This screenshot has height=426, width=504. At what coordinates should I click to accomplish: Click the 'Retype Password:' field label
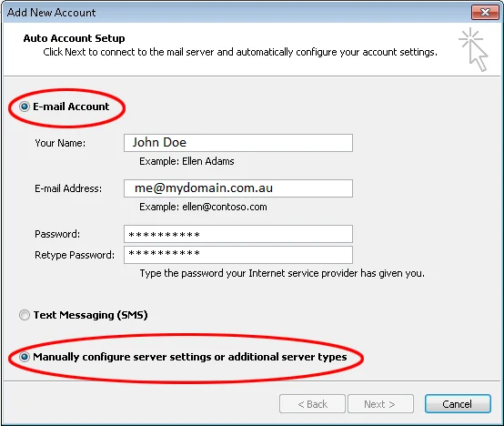75,255
